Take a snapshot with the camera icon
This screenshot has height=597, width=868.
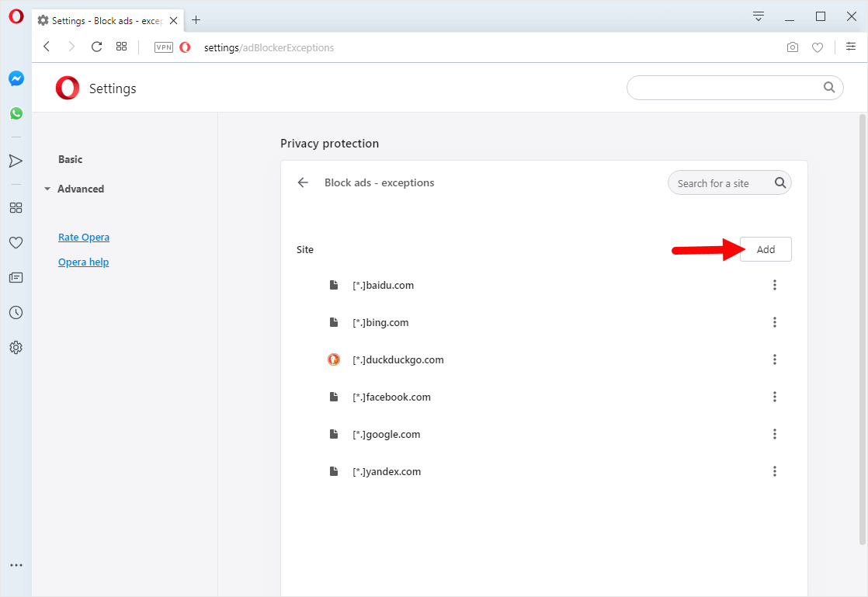coord(793,47)
